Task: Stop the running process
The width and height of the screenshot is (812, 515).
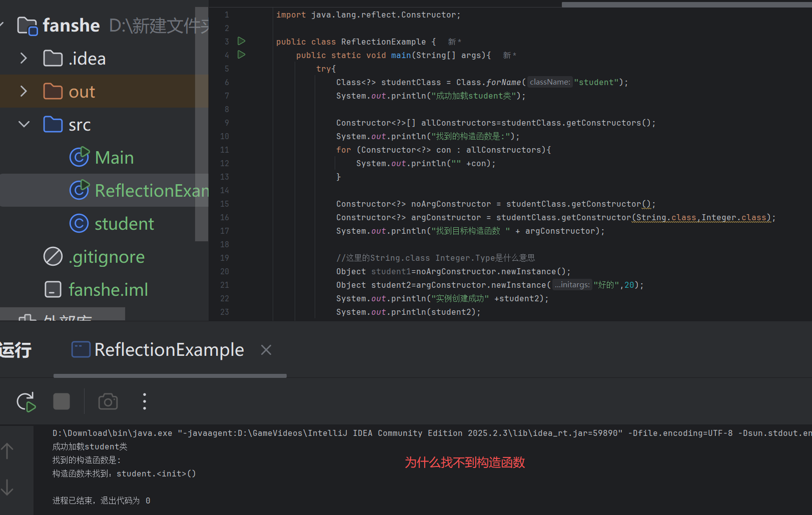Action: (62, 401)
